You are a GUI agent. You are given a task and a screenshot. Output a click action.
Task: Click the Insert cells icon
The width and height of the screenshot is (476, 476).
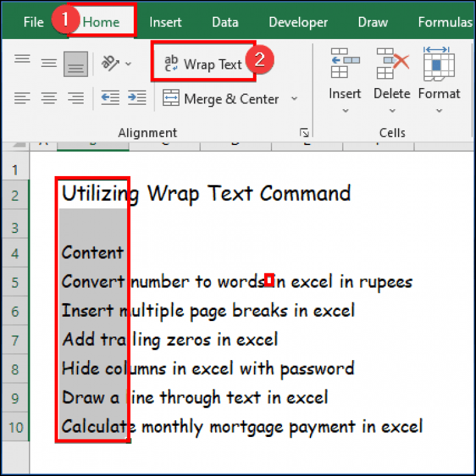click(345, 63)
